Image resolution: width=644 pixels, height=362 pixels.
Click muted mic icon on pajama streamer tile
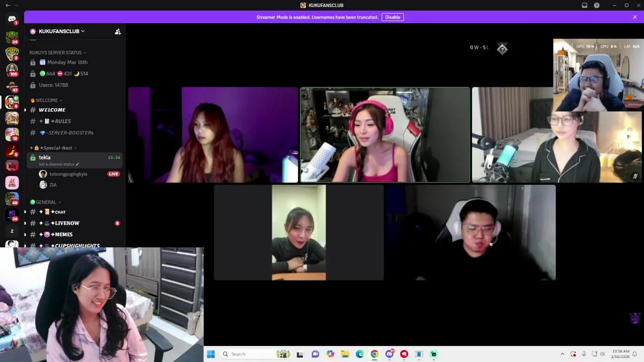point(635,176)
